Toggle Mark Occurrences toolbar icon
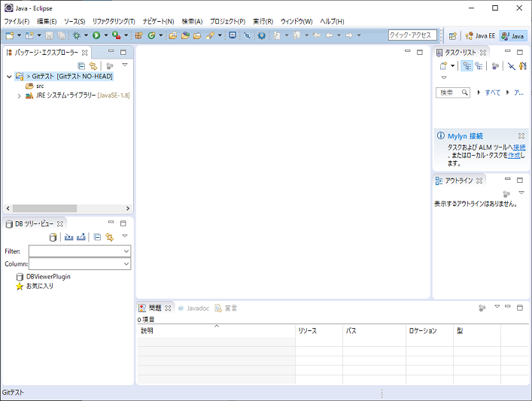 click(x=247, y=35)
